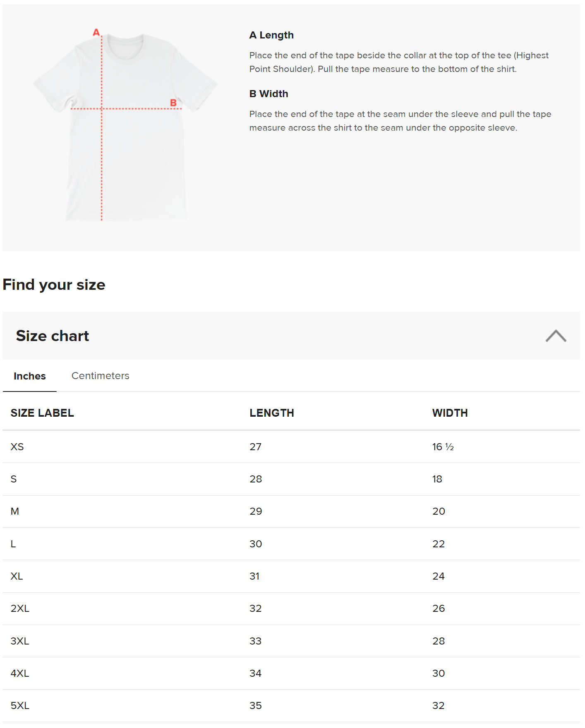This screenshot has height=728, width=585.
Task: Click the LENGTH column header
Action: point(272,413)
